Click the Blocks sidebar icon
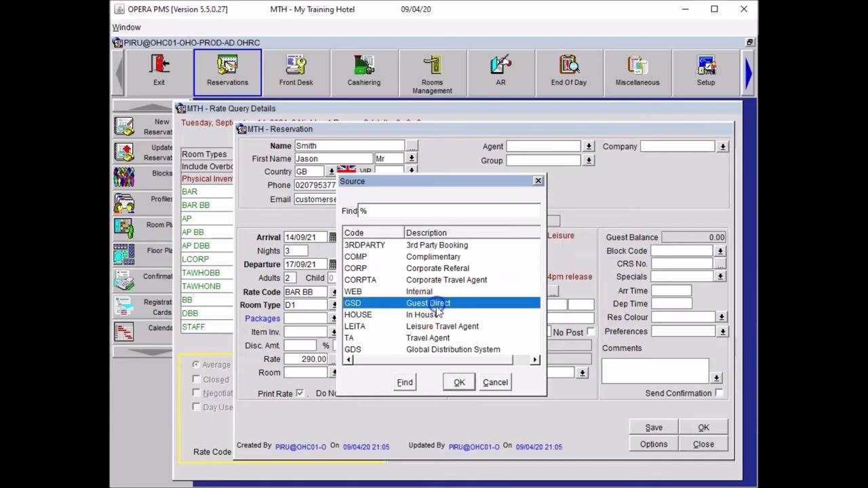This screenshot has height=488, width=868. click(124, 178)
